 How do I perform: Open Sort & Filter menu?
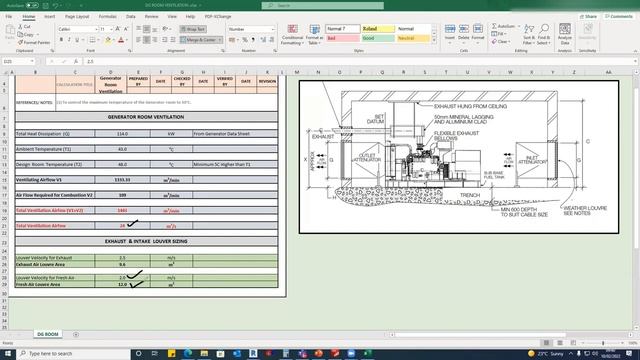point(529,34)
